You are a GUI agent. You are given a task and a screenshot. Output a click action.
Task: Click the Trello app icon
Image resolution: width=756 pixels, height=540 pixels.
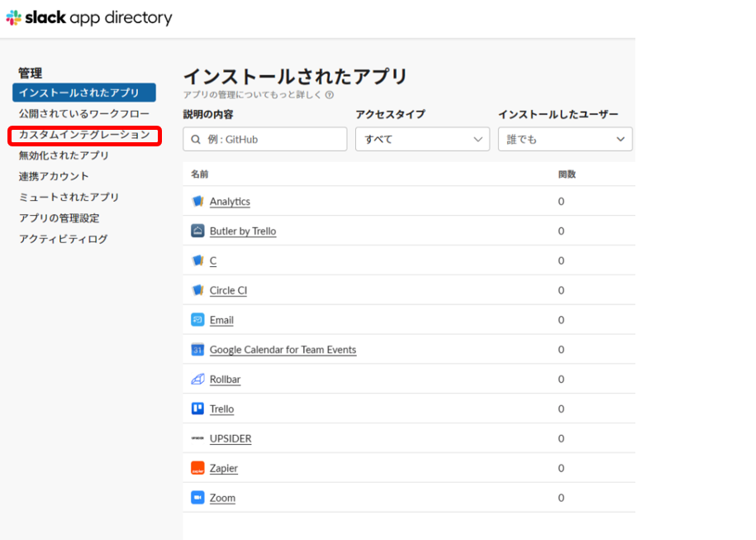click(197, 409)
